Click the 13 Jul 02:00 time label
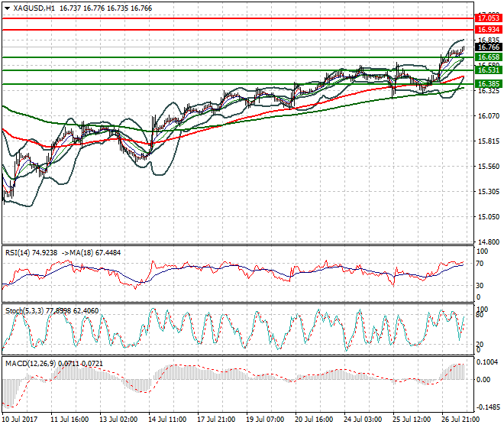Image resolution: width=504 pixels, height=428 pixels. 118,420
